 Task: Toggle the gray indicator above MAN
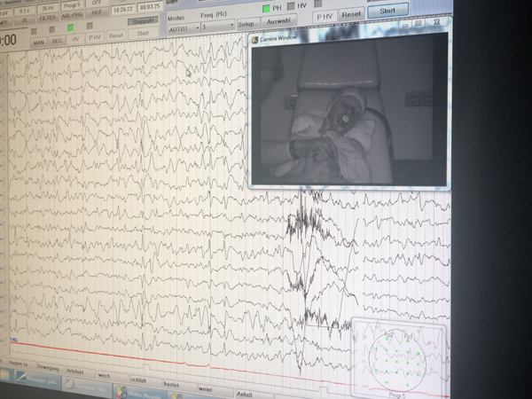tap(34, 32)
